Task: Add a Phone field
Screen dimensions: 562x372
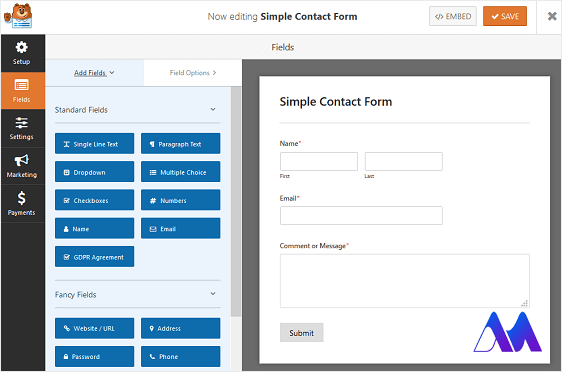Action: 180,356
